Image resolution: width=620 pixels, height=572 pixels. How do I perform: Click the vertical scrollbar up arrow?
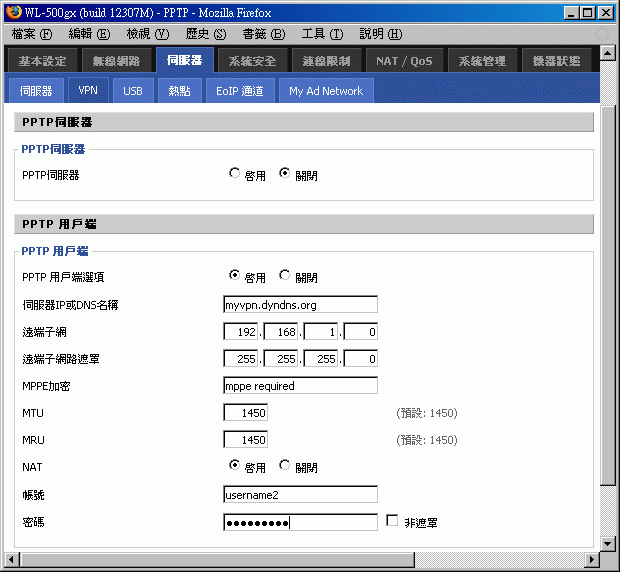point(607,84)
